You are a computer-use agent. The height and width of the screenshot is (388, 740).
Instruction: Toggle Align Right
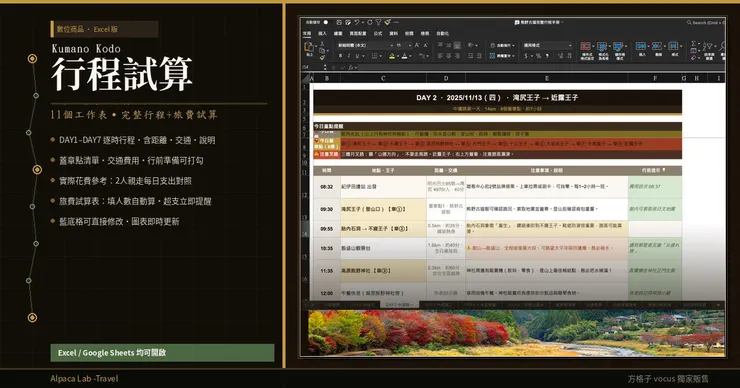(x=457, y=56)
